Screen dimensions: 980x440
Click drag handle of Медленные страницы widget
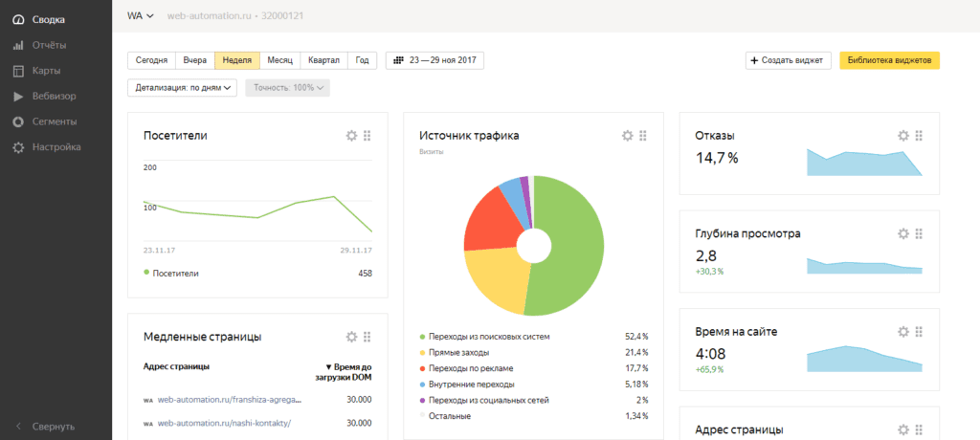(x=367, y=337)
